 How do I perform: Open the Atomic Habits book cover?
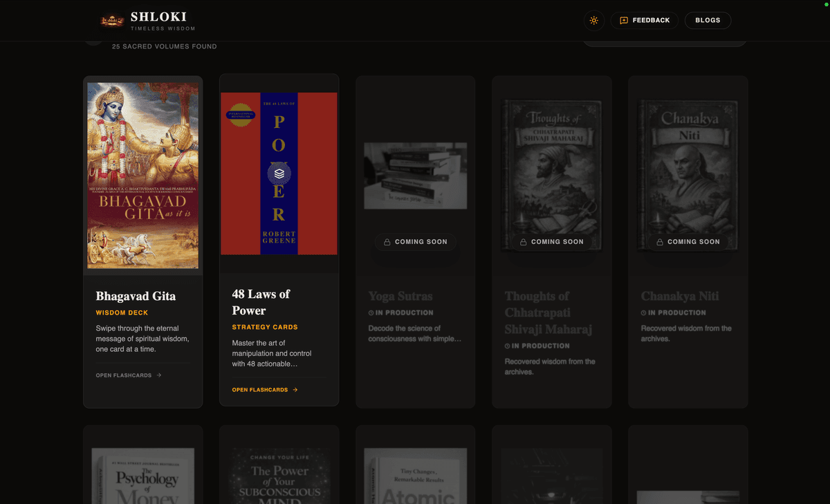(x=415, y=476)
